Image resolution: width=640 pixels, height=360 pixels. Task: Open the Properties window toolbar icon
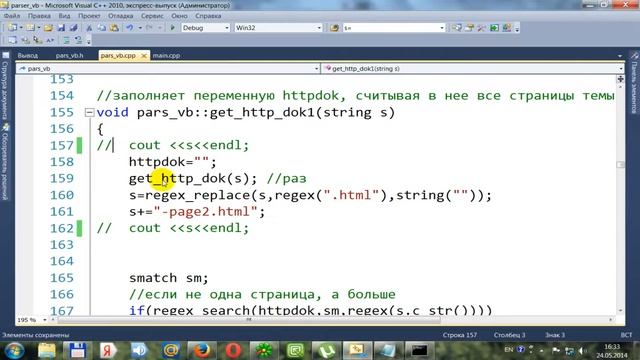469,28
